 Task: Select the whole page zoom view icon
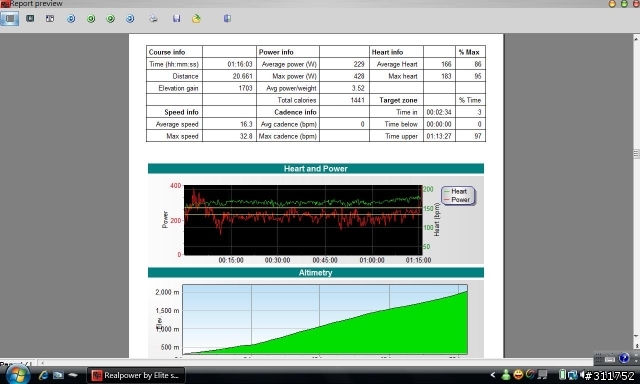click(x=10, y=18)
